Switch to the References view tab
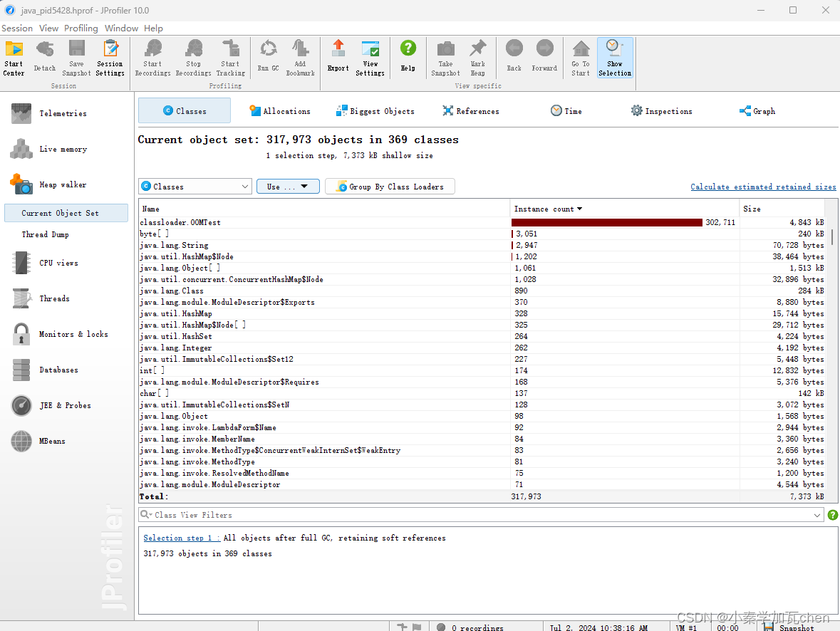The image size is (840, 631). click(x=470, y=111)
